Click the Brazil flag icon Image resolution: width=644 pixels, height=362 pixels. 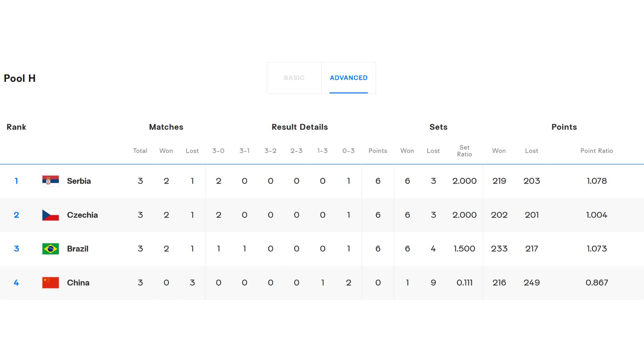pos(51,249)
